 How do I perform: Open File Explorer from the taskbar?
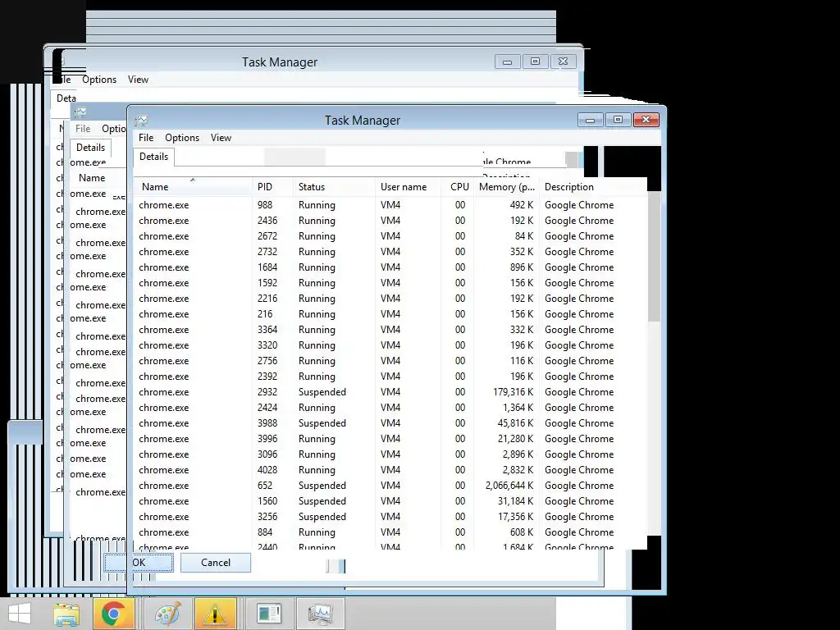[67, 614]
